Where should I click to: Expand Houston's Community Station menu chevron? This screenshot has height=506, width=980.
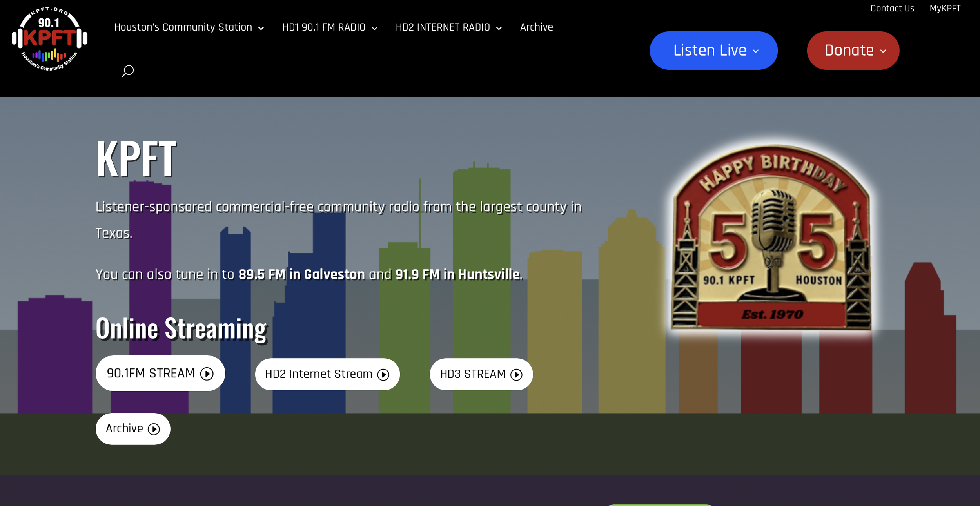pyautogui.click(x=261, y=28)
